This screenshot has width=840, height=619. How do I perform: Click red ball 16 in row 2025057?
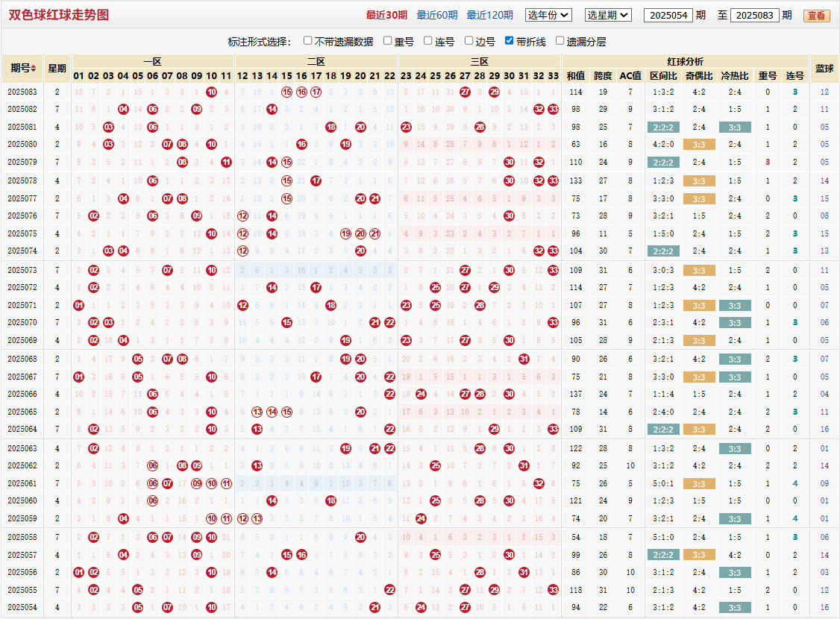301,556
